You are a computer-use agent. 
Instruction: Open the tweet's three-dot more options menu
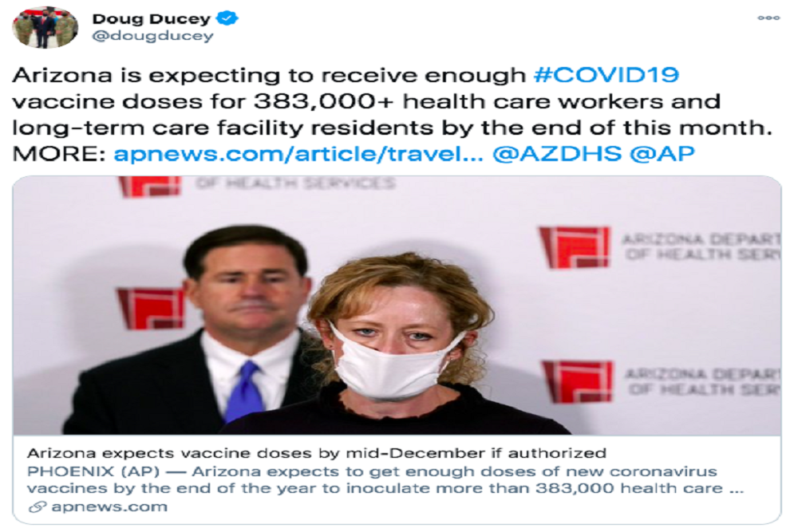pyautogui.click(x=768, y=18)
